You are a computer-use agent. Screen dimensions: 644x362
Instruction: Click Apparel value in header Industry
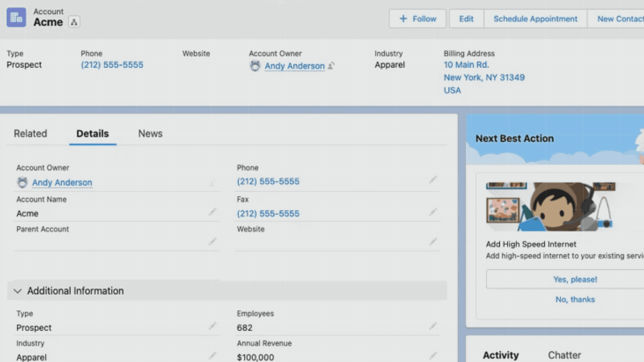coord(389,65)
